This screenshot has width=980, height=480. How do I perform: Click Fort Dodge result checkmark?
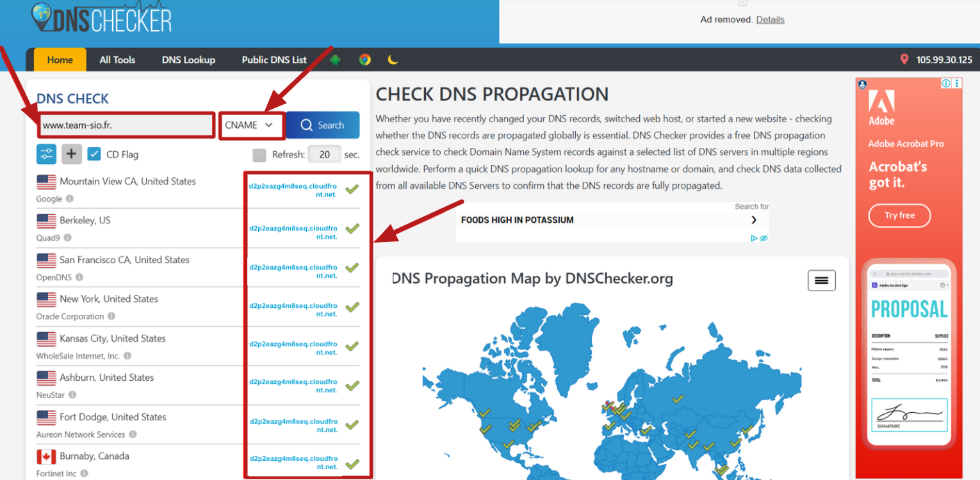(352, 425)
